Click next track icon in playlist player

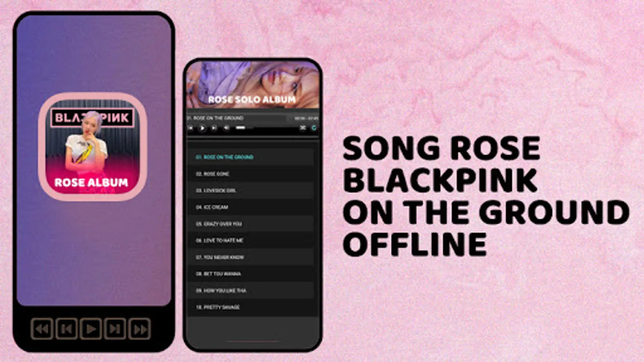click(214, 128)
